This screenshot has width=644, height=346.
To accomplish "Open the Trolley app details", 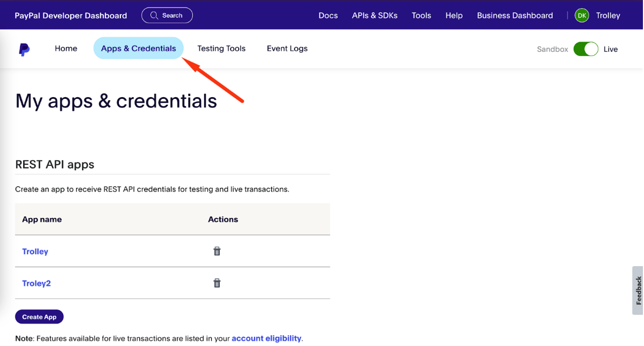I will [35, 251].
